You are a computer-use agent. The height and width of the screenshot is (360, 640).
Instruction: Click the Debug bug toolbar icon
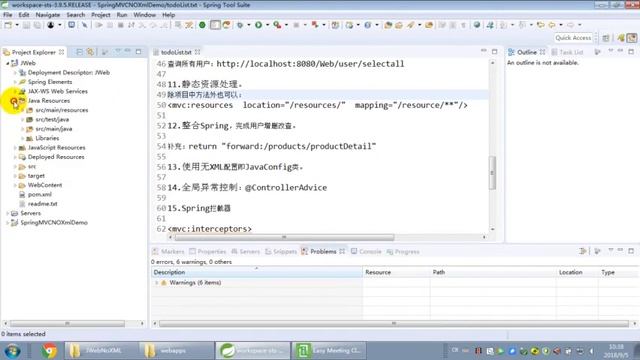point(240,25)
